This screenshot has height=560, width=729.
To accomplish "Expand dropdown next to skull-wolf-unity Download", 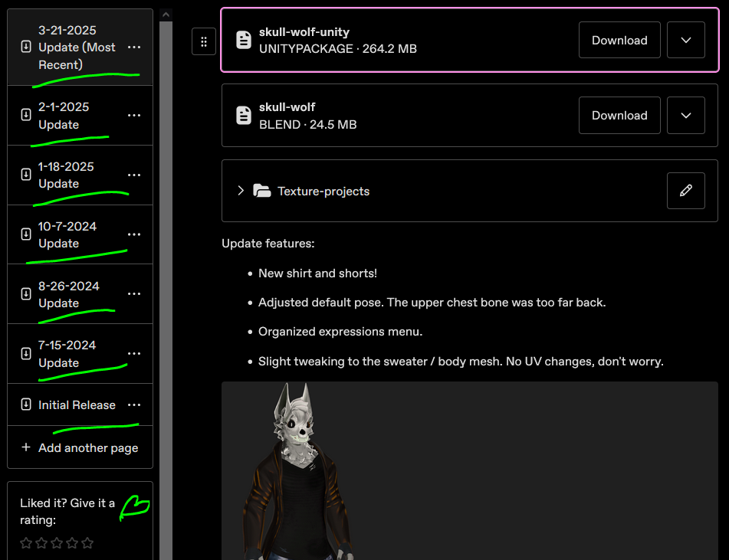I will pos(686,40).
